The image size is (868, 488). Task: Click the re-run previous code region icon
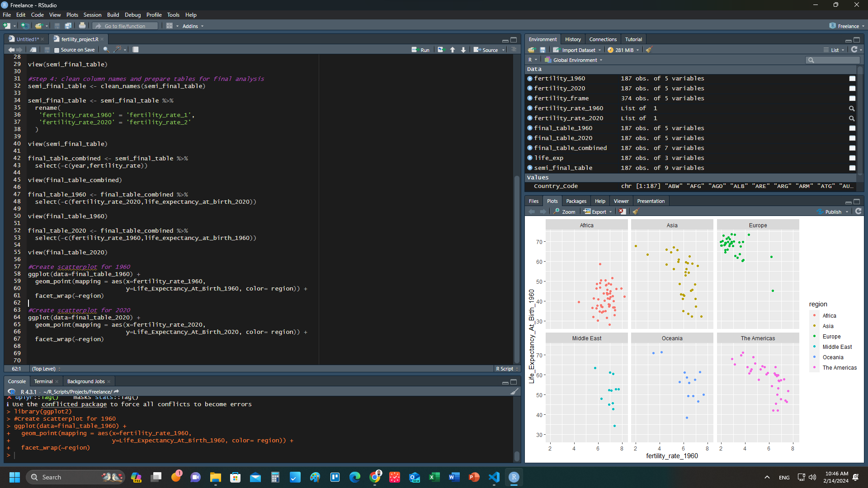pyautogui.click(x=441, y=50)
